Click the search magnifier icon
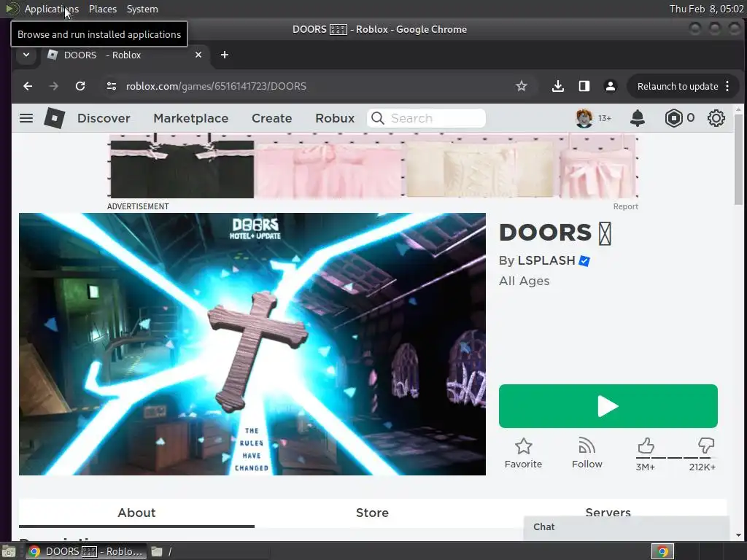Viewport: 747px width, 560px height. (x=377, y=118)
